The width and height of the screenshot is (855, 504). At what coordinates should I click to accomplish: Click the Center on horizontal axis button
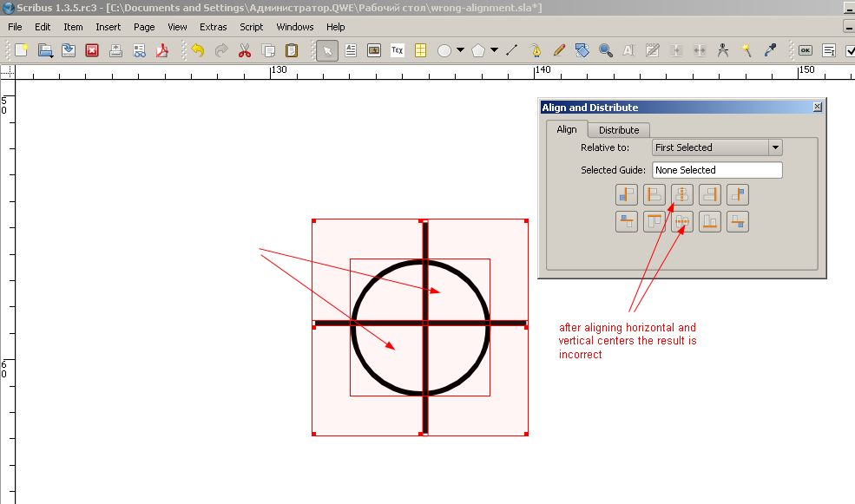(x=682, y=222)
